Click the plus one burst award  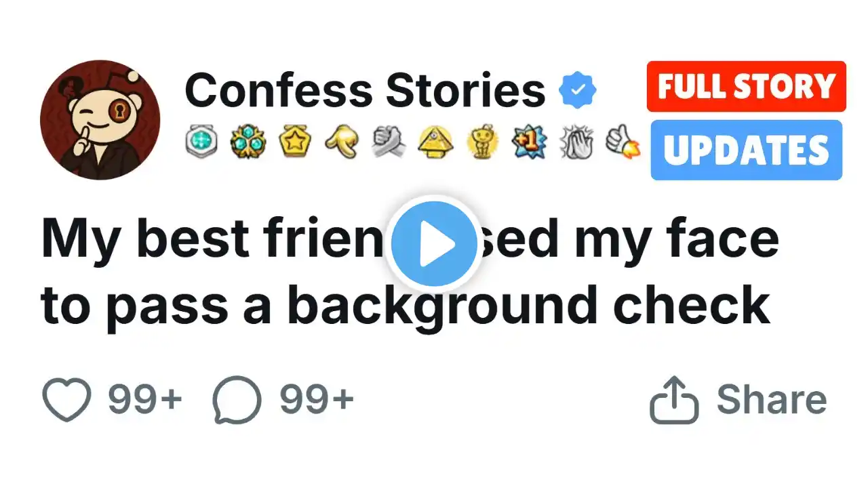[x=529, y=142]
